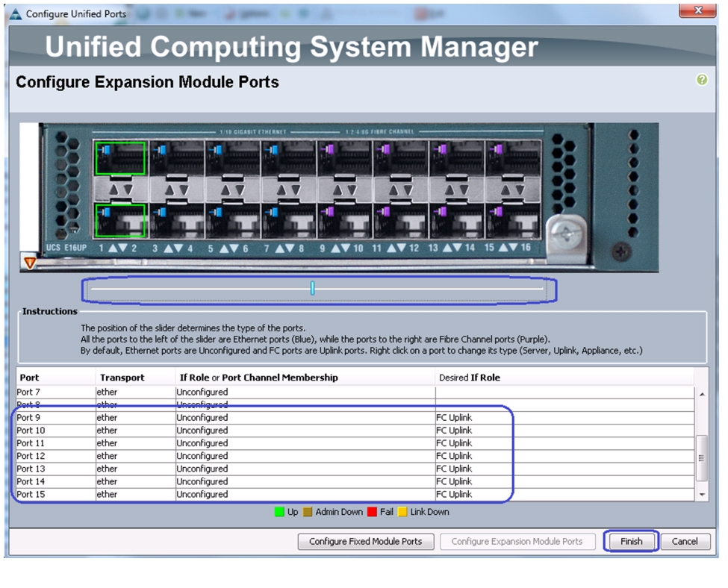Click the Desired If Role column header

coord(564,378)
